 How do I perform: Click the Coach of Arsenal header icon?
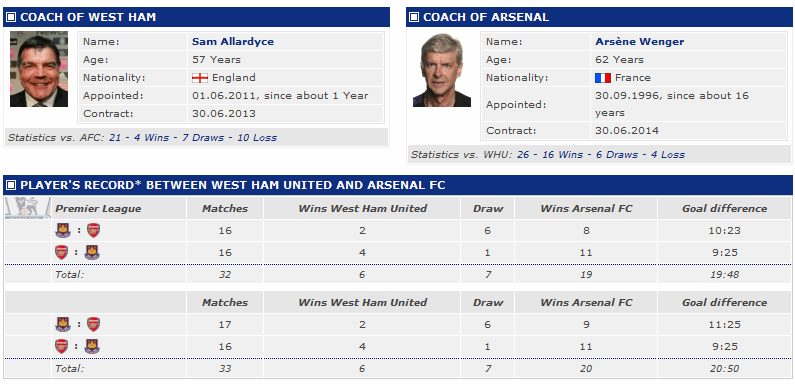click(414, 17)
